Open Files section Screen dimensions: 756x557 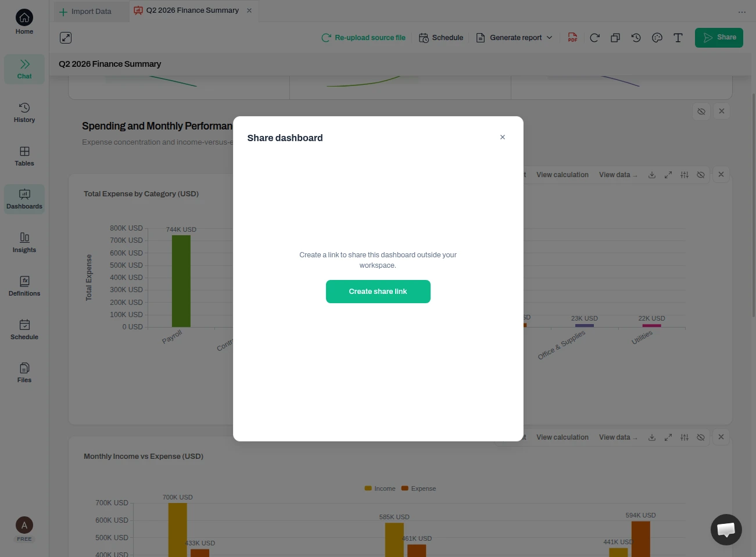click(x=24, y=373)
